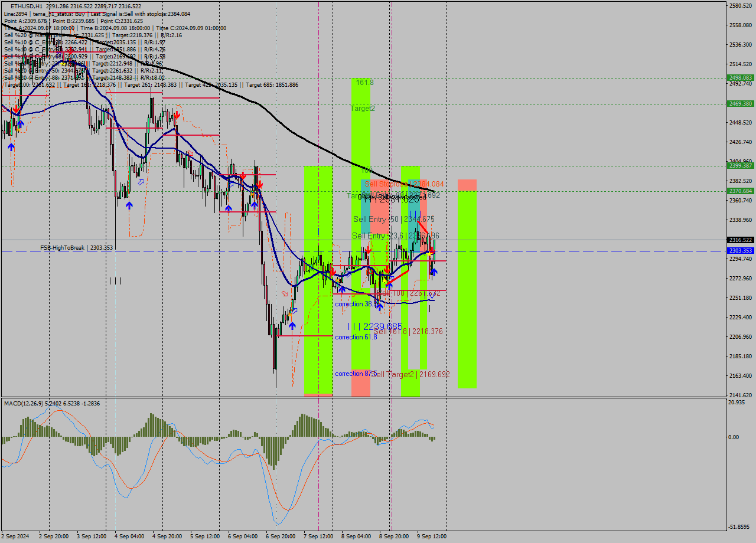756x543 pixels.
Task: Select the 9 Sep 12:00 timeline label
Action: pos(432,537)
